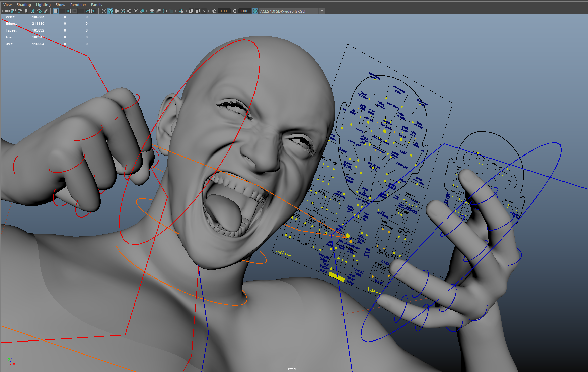
Task: Expand the ACES view transform dropdown arrow
Action: [322, 11]
